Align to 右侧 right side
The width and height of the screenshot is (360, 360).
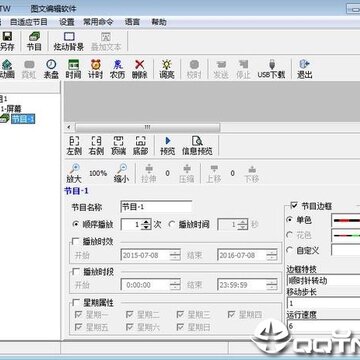[x=96, y=146]
